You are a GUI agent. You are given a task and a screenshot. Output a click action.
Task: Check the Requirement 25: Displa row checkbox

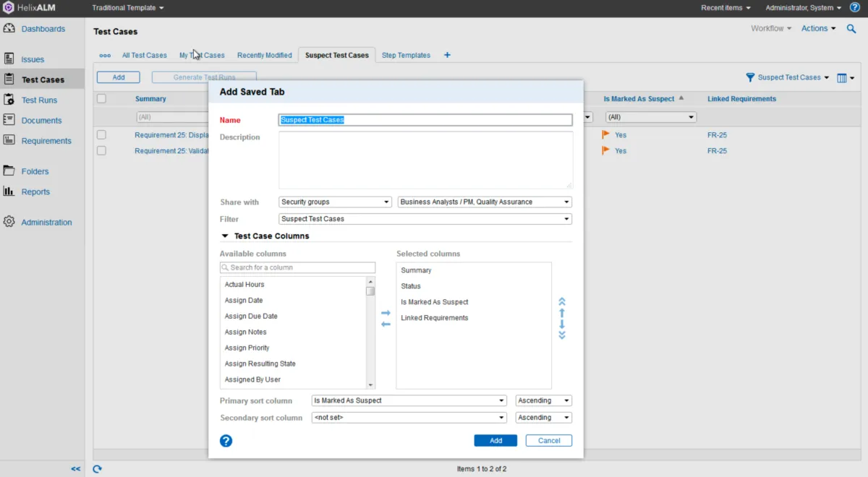(101, 134)
